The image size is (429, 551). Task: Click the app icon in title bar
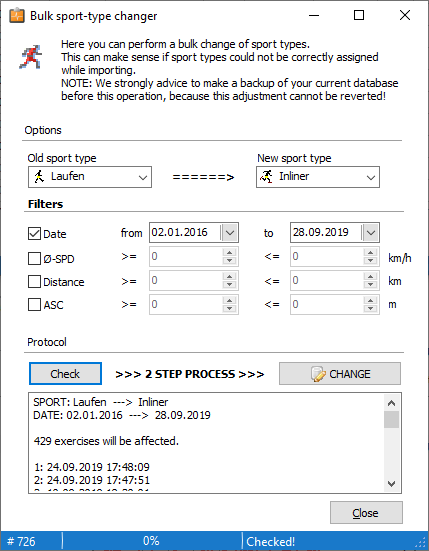[17, 15]
